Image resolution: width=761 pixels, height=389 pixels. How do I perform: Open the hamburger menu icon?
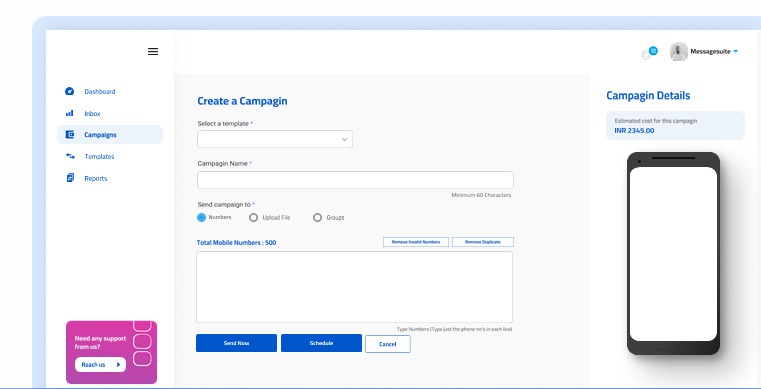[153, 51]
